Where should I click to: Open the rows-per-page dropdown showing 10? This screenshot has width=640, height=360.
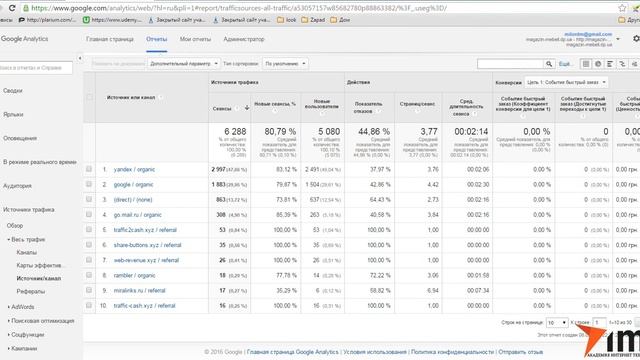click(557, 322)
